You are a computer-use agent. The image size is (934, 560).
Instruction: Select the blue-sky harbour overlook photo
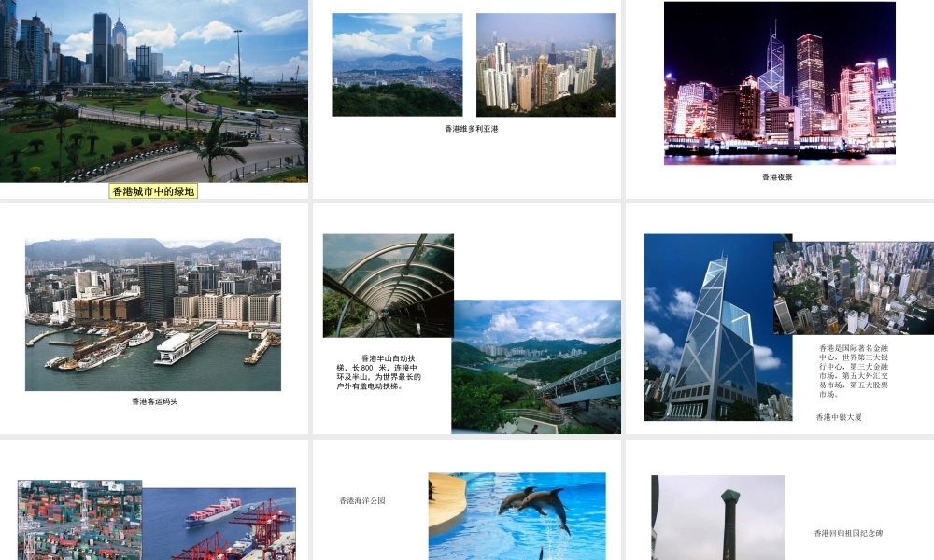pyautogui.click(x=397, y=64)
